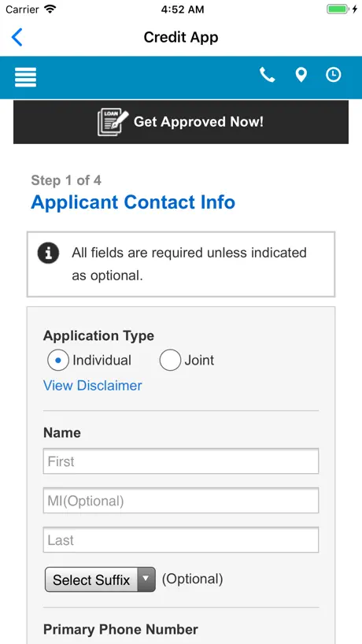
Task: Open the View Disclaimer link
Action: coord(93,385)
